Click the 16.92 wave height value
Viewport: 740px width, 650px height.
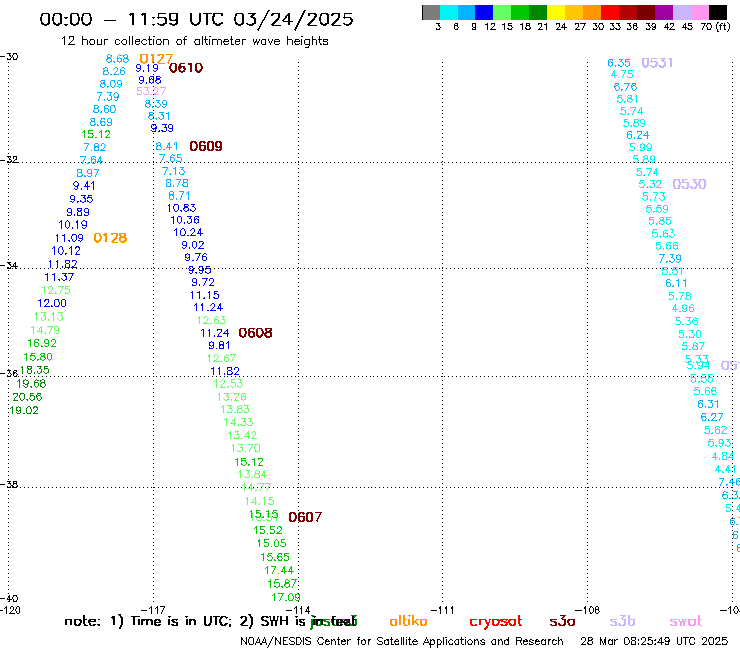point(42,343)
